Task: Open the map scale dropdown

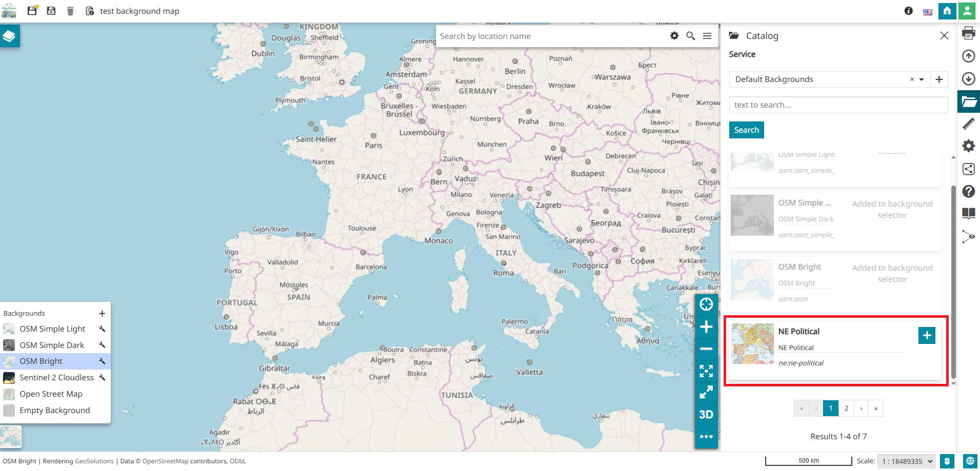Action: [x=906, y=461]
